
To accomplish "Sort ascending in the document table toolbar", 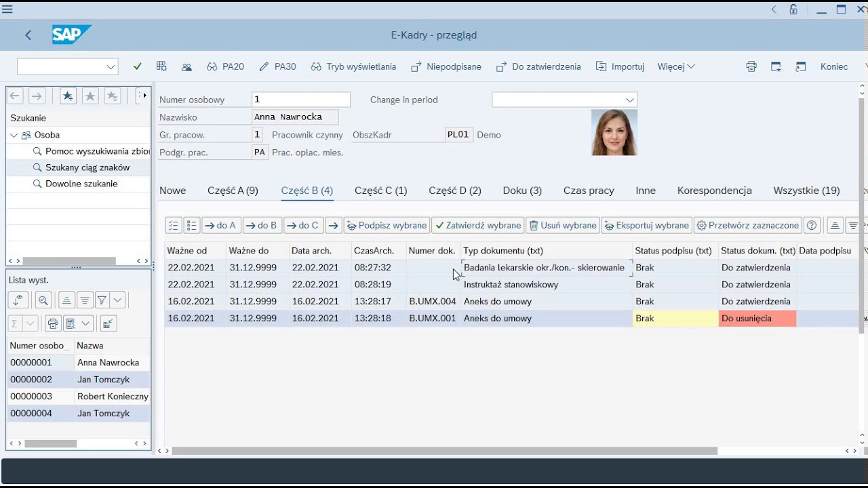I will coord(835,226).
